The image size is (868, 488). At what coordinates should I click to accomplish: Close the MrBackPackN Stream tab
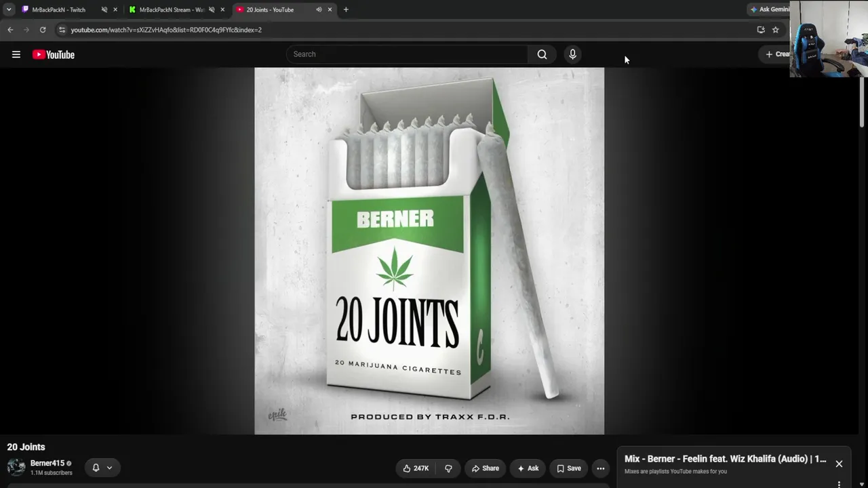[222, 9]
